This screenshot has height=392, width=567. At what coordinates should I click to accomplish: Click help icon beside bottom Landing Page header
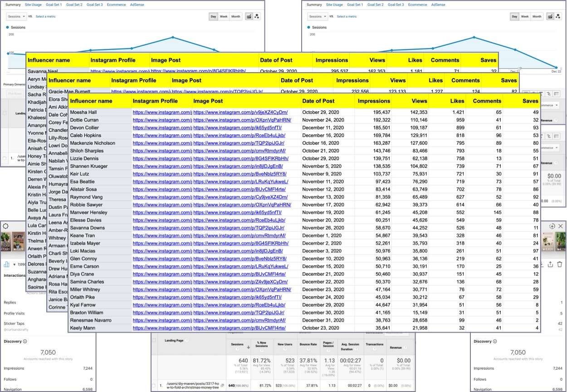point(186,340)
